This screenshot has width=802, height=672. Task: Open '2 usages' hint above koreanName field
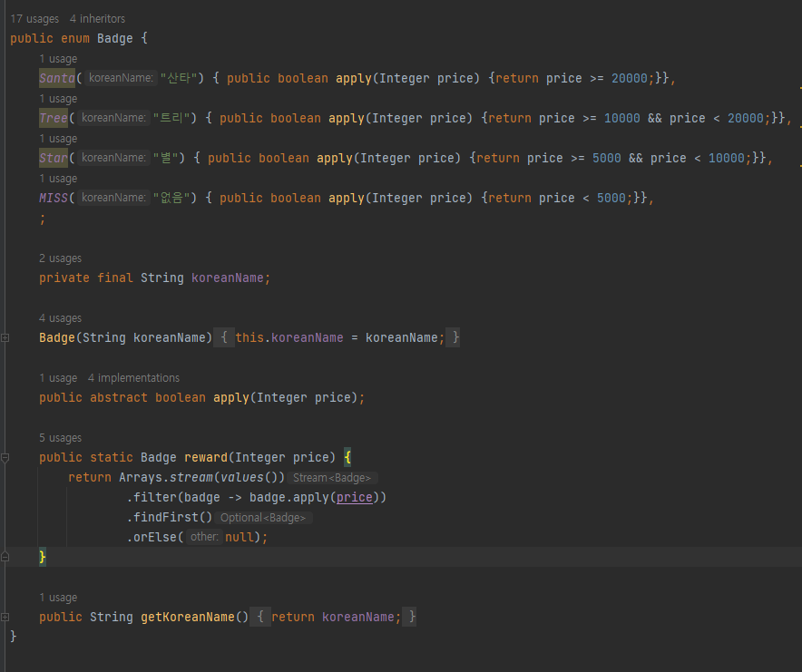[x=61, y=258]
